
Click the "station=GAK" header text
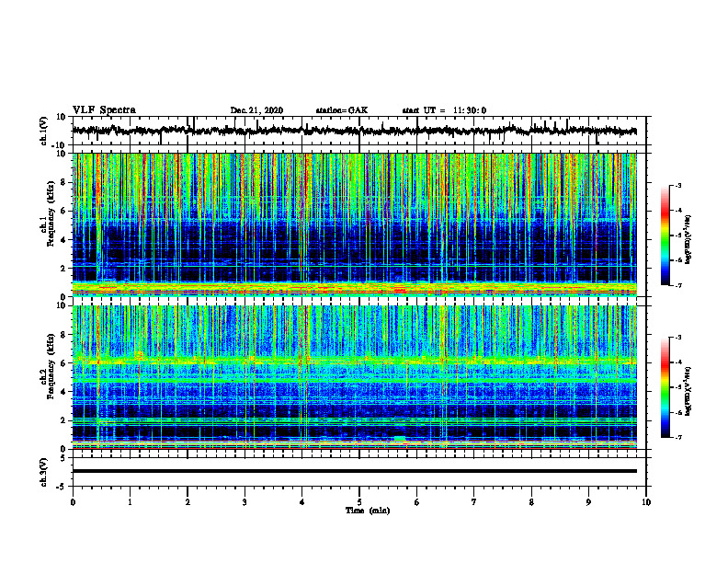pos(342,110)
